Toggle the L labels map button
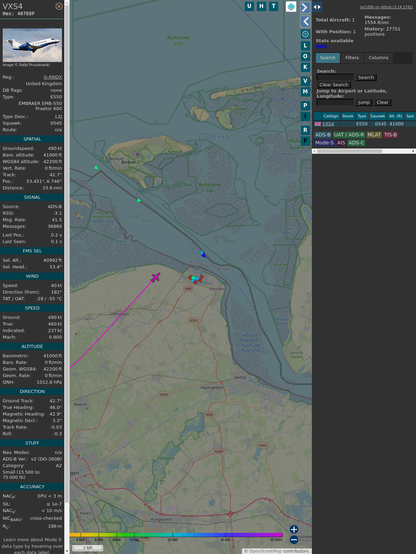416x554 pixels. pyautogui.click(x=305, y=46)
